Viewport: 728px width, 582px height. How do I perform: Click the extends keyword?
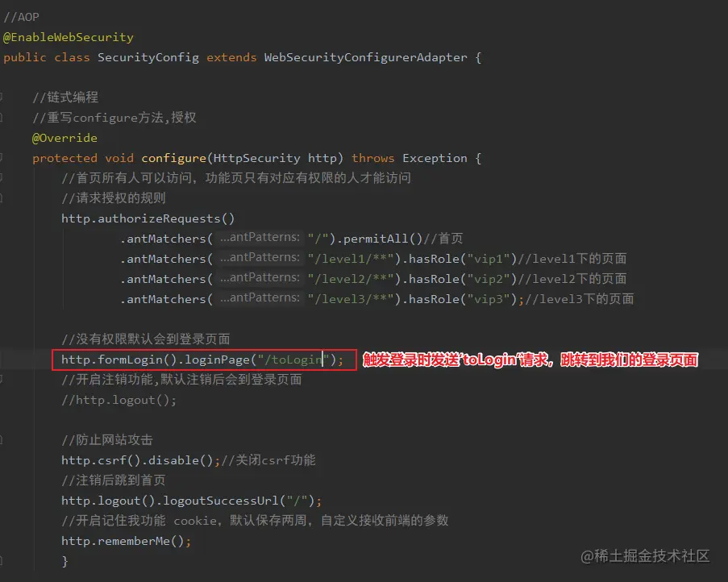[231, 57]
